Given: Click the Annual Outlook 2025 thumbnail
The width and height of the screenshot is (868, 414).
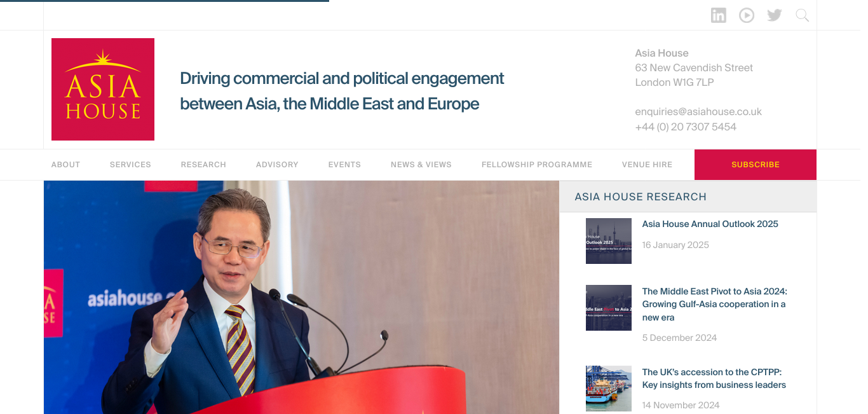Looking at the screenshot, I should click(x=609, y=241).
